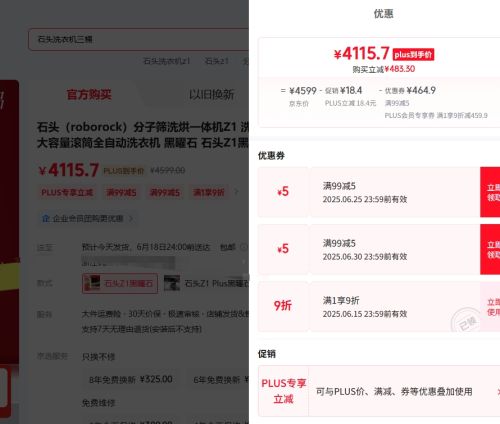Open 企业会员团购更优惠 arrow
Viewport: 500px width, 424px height.
pyautogui.click(x=131, y=219)
